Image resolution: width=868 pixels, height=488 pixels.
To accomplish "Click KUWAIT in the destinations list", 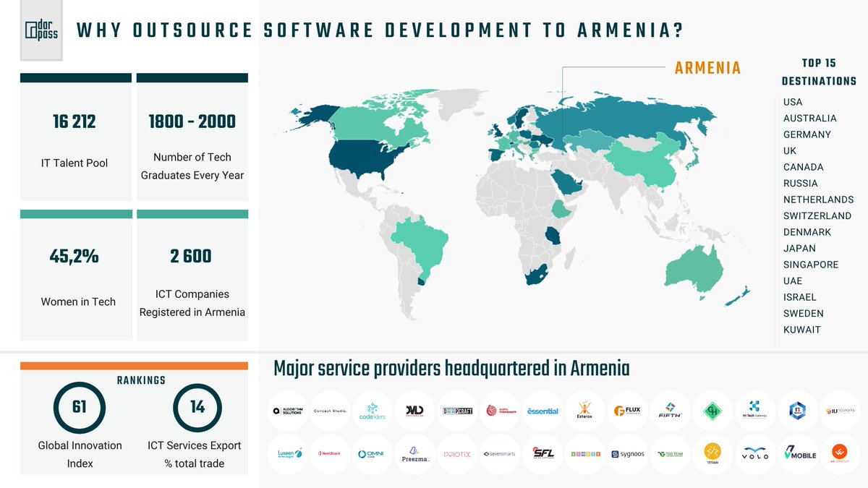I will [x=802, y=330].
